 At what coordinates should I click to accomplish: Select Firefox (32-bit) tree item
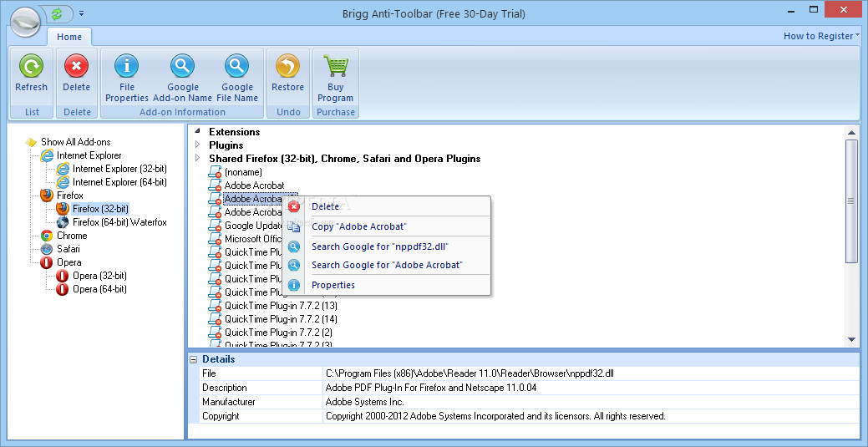pos(100,209)
